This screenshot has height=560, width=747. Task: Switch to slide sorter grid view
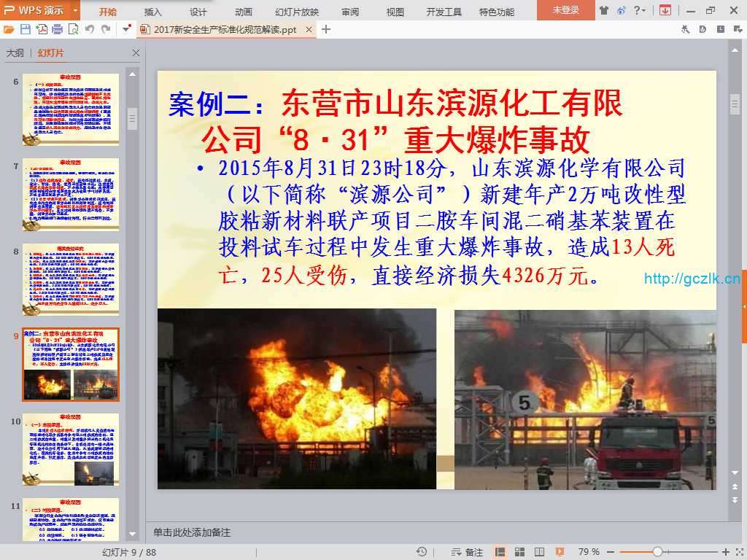click(x=520, y=552)
